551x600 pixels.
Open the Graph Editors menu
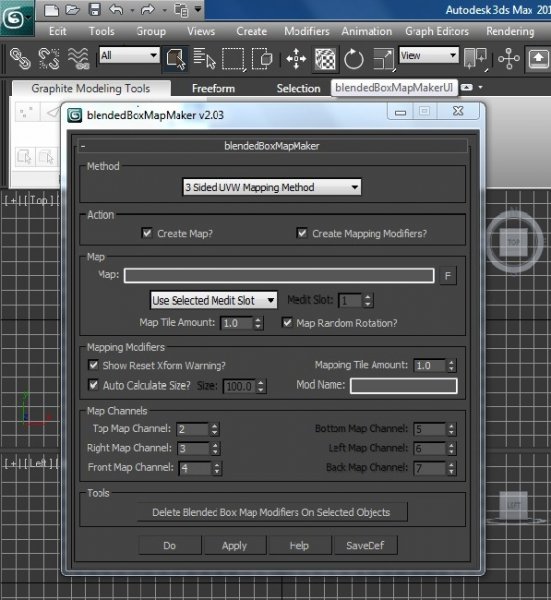point(437,31)
